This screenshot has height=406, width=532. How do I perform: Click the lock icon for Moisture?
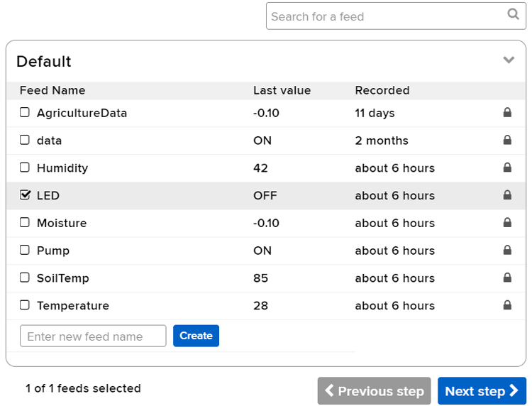507,223
